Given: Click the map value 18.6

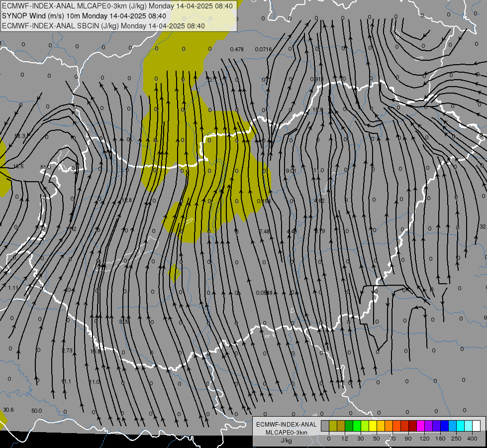Looking at the screenshot, I should pyautogui.click(x=318, y=110).
